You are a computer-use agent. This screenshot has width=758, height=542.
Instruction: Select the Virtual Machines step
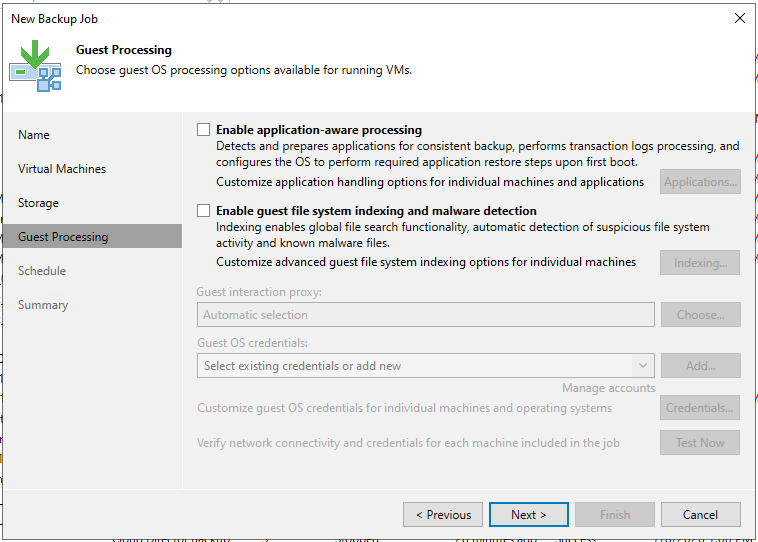62,169
